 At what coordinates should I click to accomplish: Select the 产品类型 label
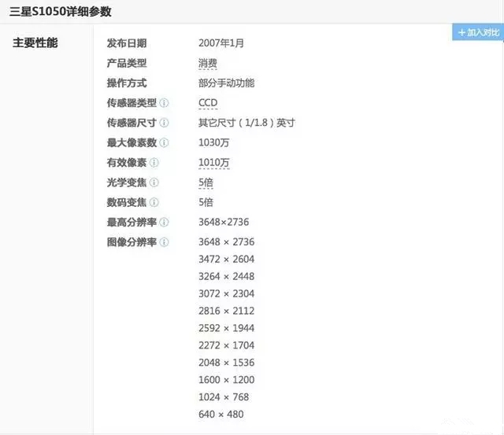pos(127,63)
